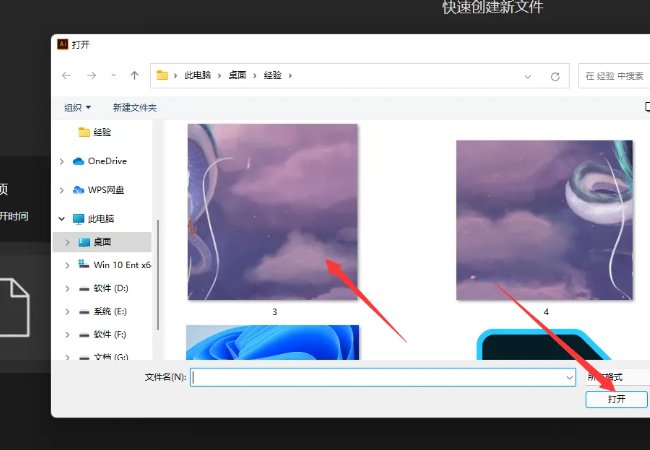The width and height of the screenshot is (650, 450).
Task: Select 桌面 in navigation tree
Action: 102,242
